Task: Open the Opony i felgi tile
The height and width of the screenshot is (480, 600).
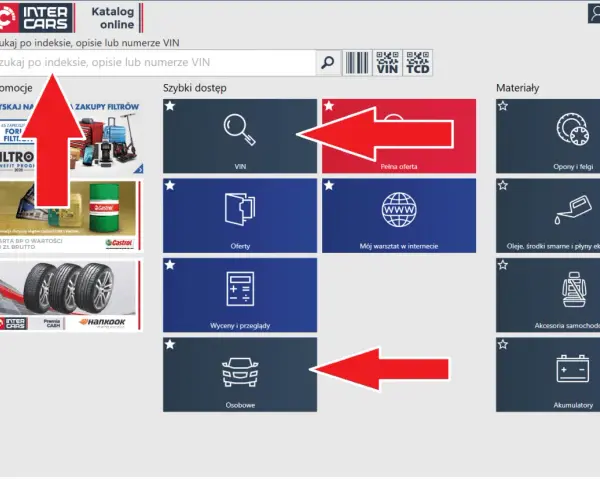Action: [548, 136]
